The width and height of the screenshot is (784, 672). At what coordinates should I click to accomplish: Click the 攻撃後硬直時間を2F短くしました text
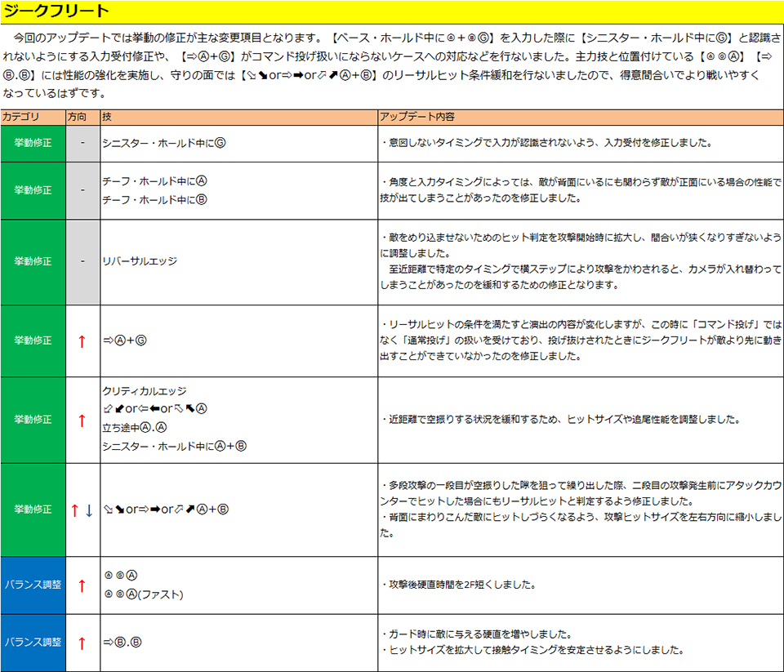pos(458,585)
